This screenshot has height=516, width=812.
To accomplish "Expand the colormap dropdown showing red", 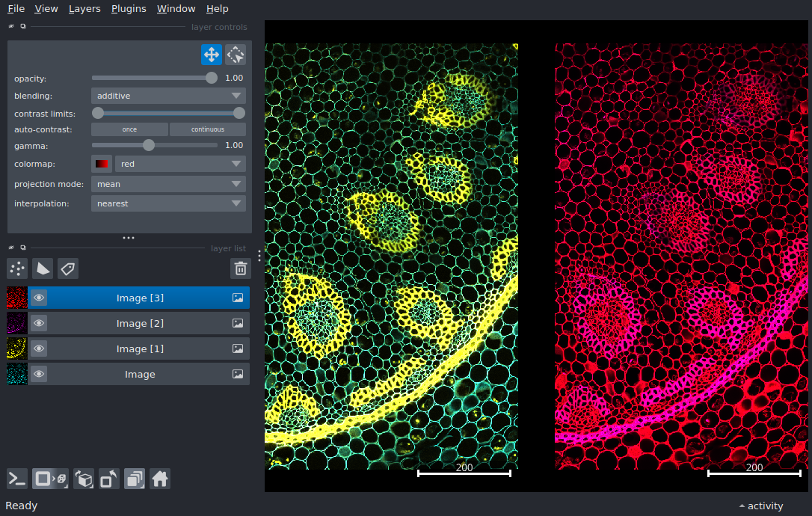I will point(180,164).
